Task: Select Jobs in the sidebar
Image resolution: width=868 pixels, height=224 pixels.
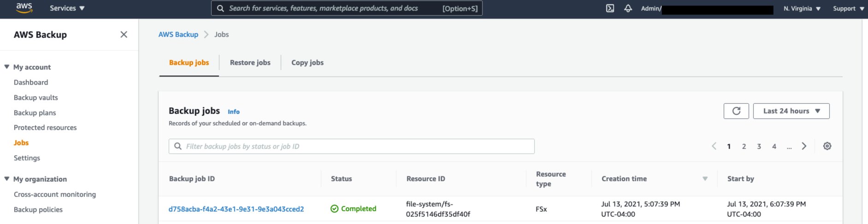Action: coord(21,143)
